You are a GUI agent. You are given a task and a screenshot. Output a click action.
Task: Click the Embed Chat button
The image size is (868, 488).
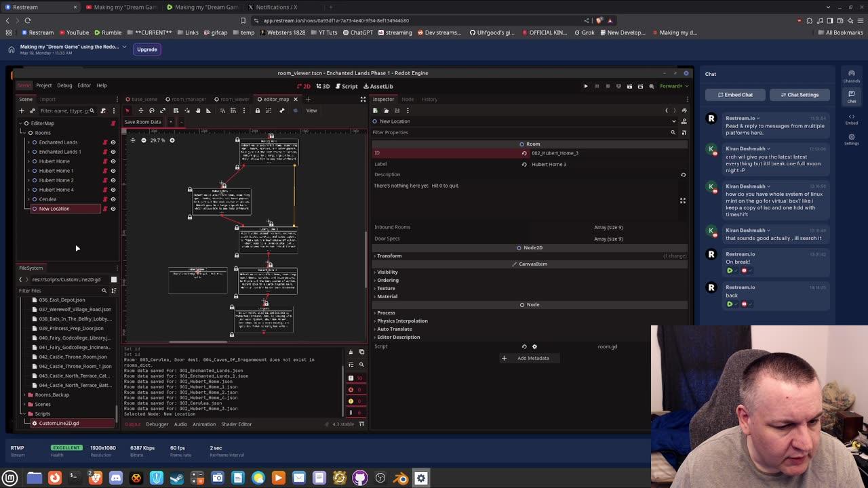[735, 95]
